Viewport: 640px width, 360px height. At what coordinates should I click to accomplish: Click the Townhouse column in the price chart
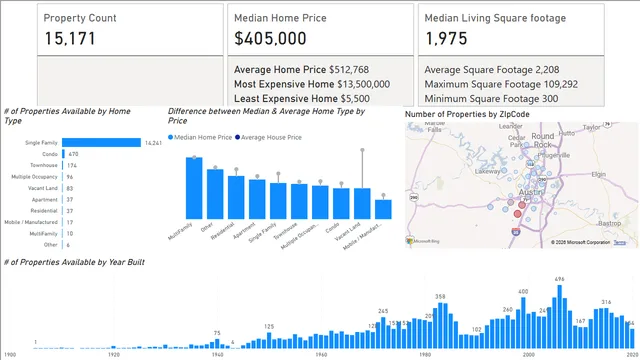[x=299, y=202]
